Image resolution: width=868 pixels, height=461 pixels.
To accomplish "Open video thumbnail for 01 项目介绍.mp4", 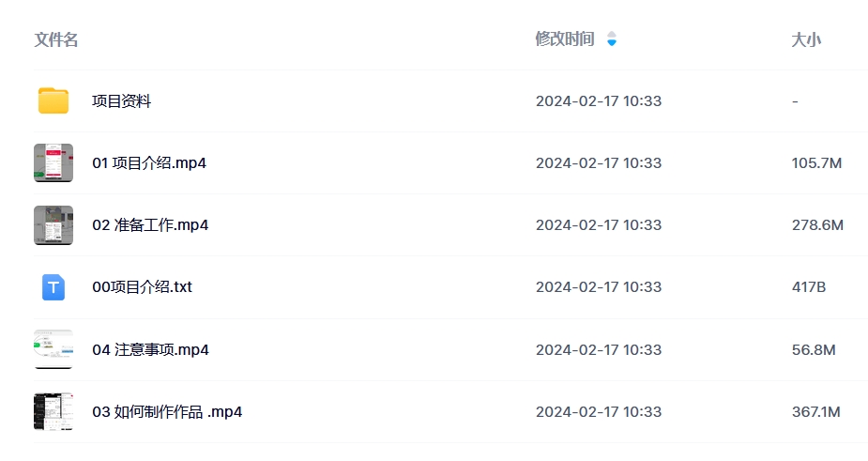I will tap(53, 163).
